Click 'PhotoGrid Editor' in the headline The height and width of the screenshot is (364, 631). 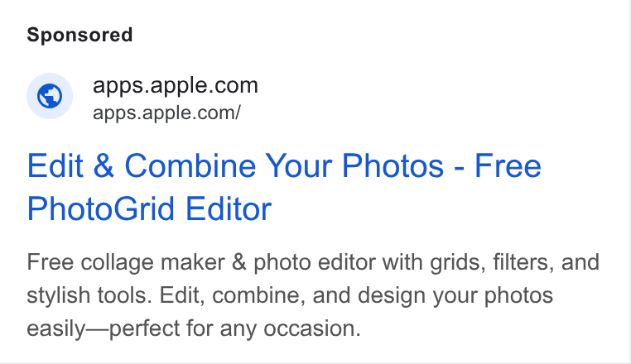149,208
